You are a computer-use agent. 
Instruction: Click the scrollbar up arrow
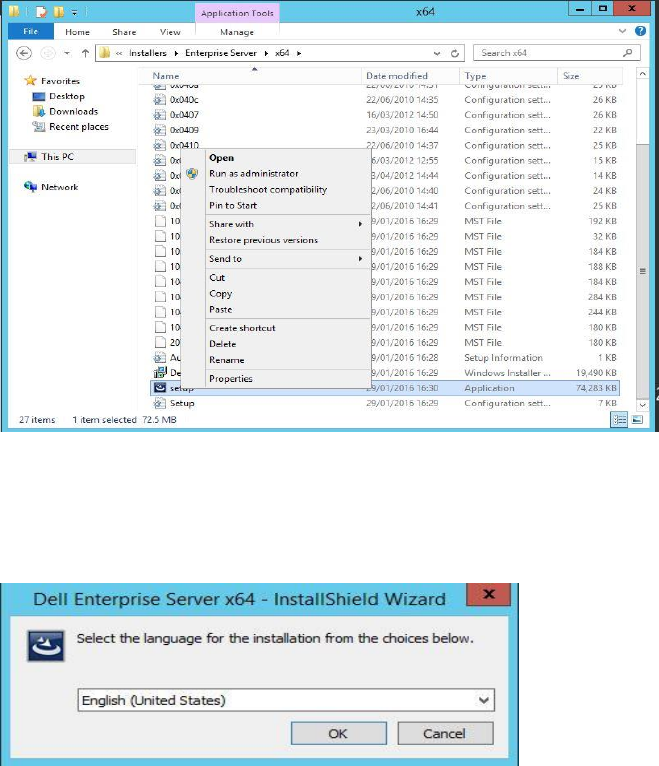pyautogui.click(x=643, y=74)
